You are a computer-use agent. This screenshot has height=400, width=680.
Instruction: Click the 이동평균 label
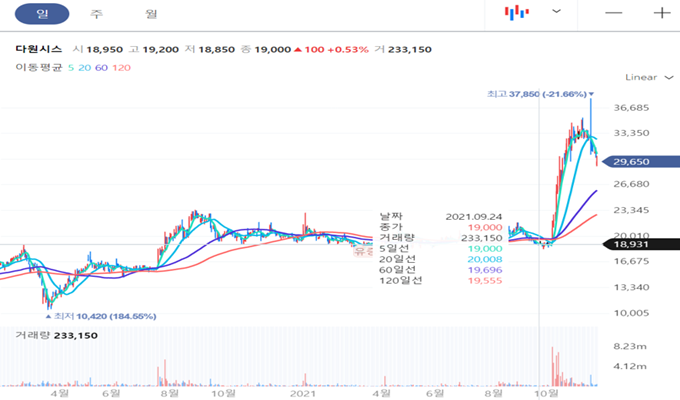coord(39,67)
